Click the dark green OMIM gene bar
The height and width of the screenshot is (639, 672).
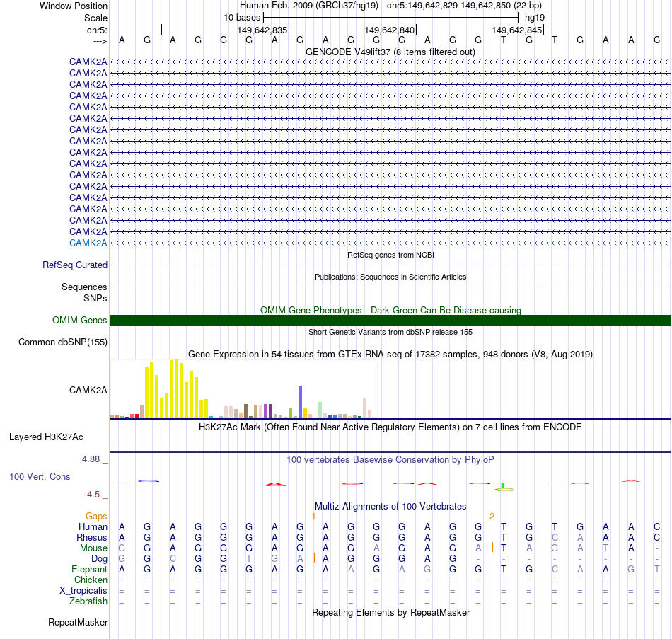point(390,321)
